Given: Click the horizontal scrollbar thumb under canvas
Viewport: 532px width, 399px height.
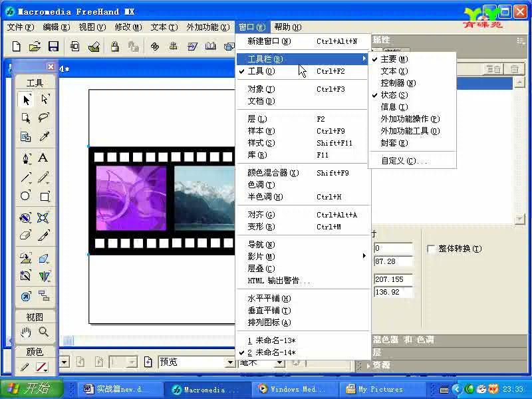Looking at the screenshot, I should tap(68, 340).
